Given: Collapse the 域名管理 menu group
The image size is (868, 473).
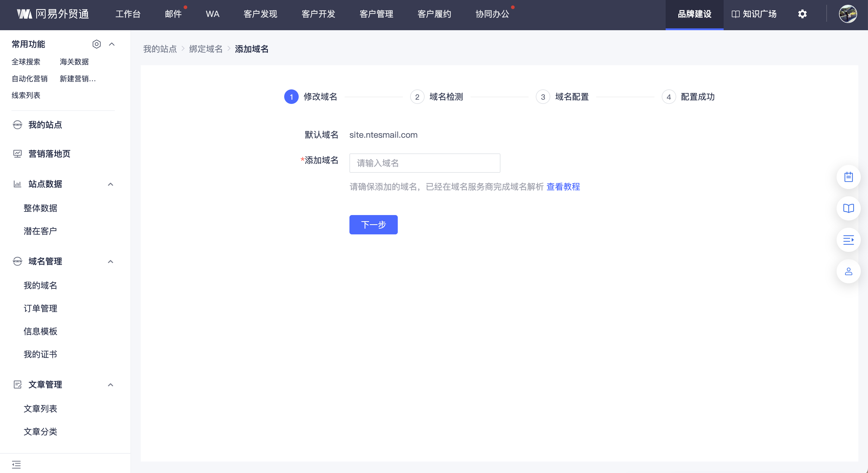Looking at the screenshot, I should [x=110, y=262].
